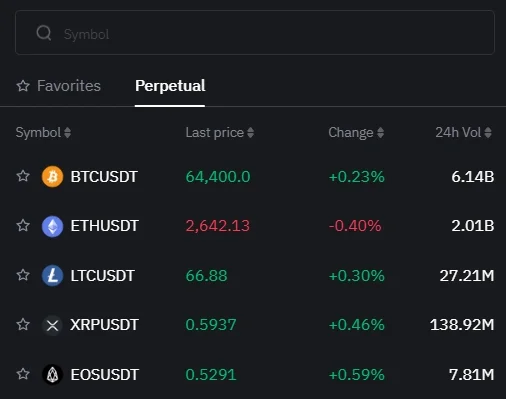This screenshot has height=399, width=506.
Task: Star the EOSUSDT pair
Action: [23, 374]
